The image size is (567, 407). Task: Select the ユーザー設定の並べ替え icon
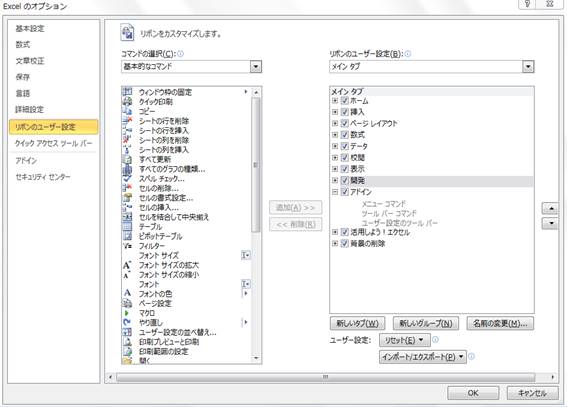(x=127, y=332)
